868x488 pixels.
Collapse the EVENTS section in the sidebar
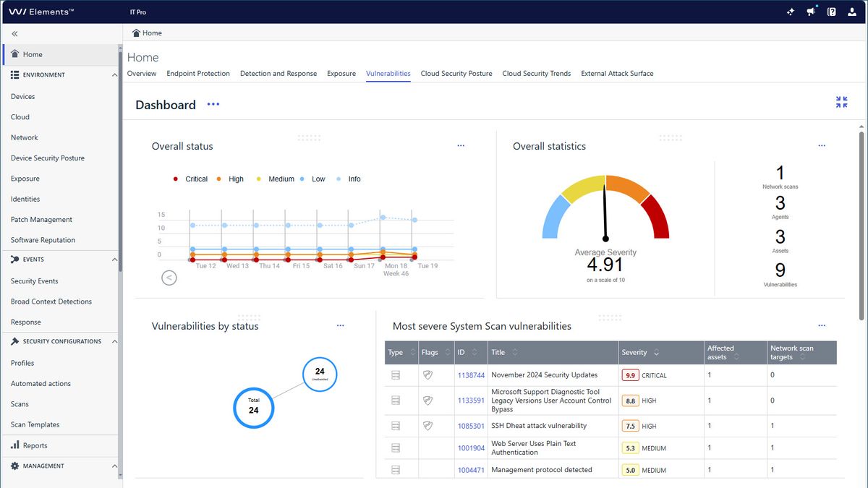pyautogui.click(x=113, y=260)
